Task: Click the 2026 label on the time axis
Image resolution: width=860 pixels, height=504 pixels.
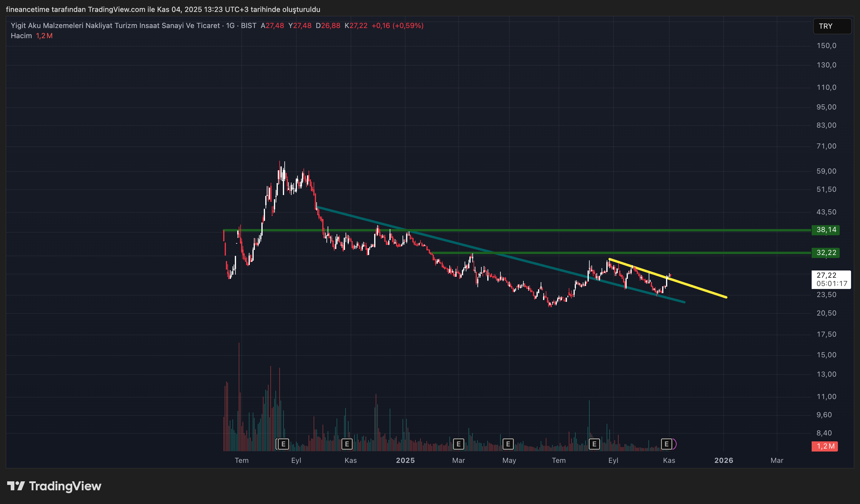Action: [724, 460]
